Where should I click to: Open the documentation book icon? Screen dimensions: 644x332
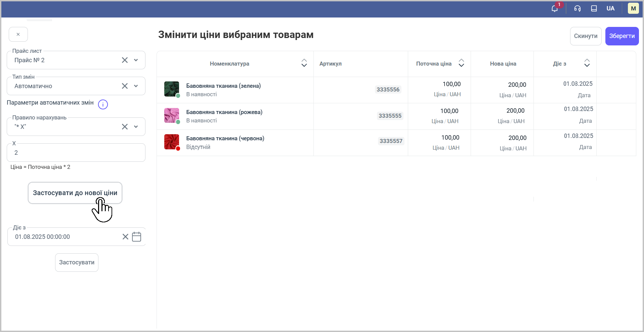click(x=594, y=9)
